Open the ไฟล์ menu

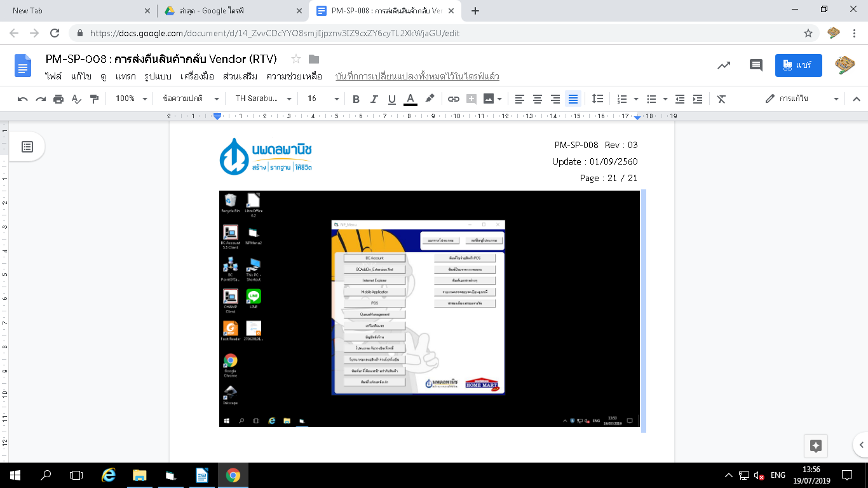[x=53, y=76]
